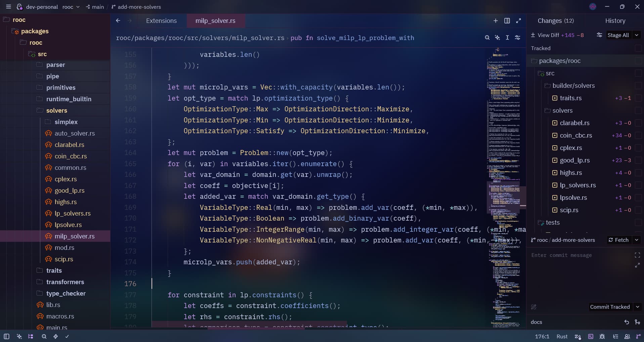Viewport: 644px width, 342px height.
Task: Click the text cursor selection icon in toolbar
Action: tap(507, 38)
